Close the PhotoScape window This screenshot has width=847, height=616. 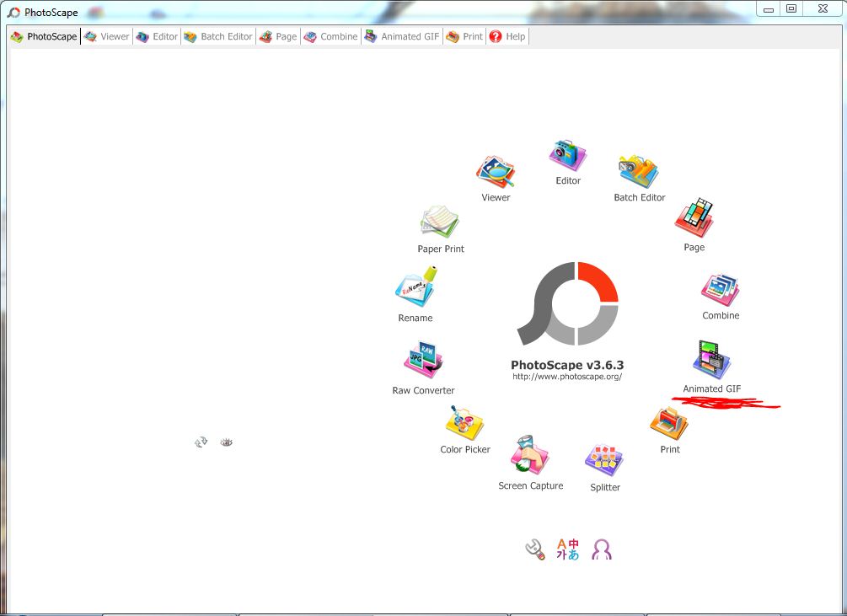click(823, 8)
